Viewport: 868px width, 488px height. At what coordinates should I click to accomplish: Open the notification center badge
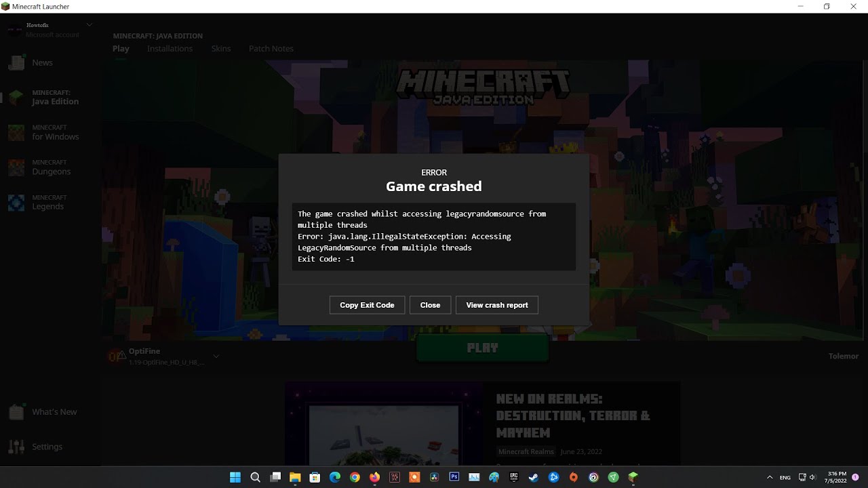[x=856, y=477]
